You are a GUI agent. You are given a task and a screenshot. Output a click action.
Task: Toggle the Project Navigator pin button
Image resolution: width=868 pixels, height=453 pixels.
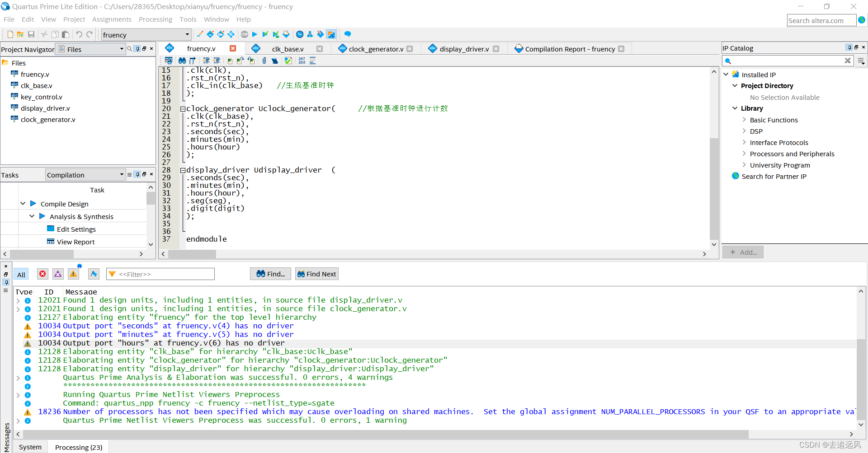point(137,49)
